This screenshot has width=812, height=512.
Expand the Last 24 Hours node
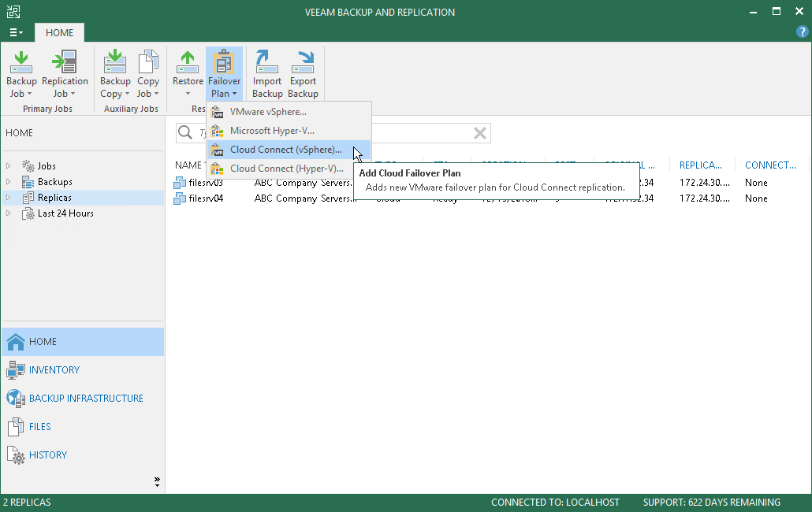click(x=9, y=213)
